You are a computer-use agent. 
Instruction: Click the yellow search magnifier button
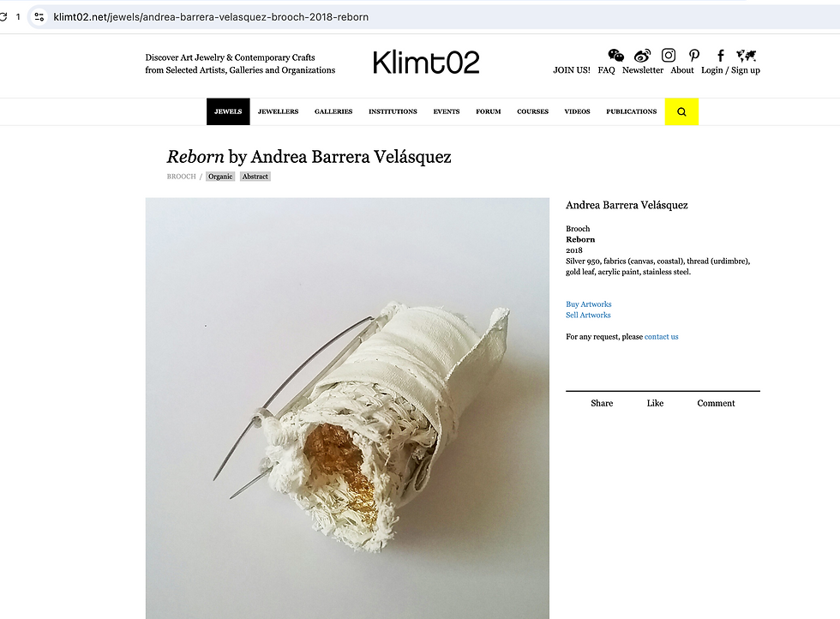[681, 111]
